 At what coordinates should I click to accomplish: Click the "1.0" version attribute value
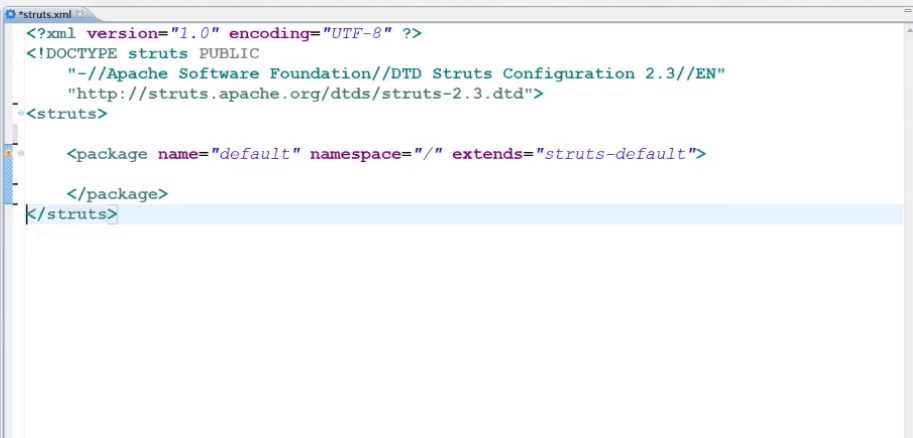click(x=194, y=33)
